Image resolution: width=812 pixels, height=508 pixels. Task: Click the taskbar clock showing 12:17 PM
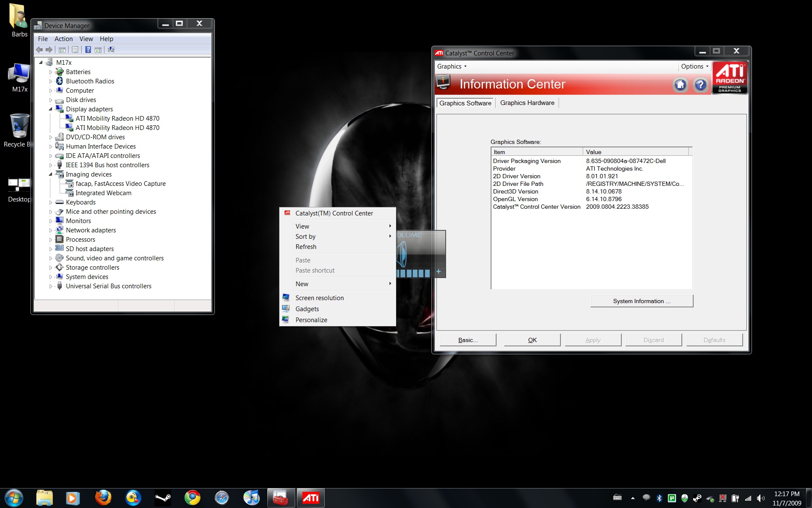tap(787, 498)
